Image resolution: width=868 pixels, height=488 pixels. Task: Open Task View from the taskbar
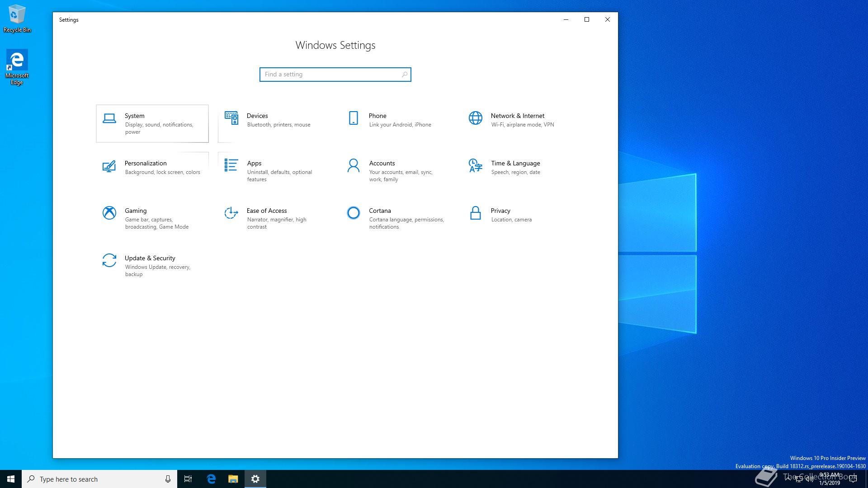188,479
